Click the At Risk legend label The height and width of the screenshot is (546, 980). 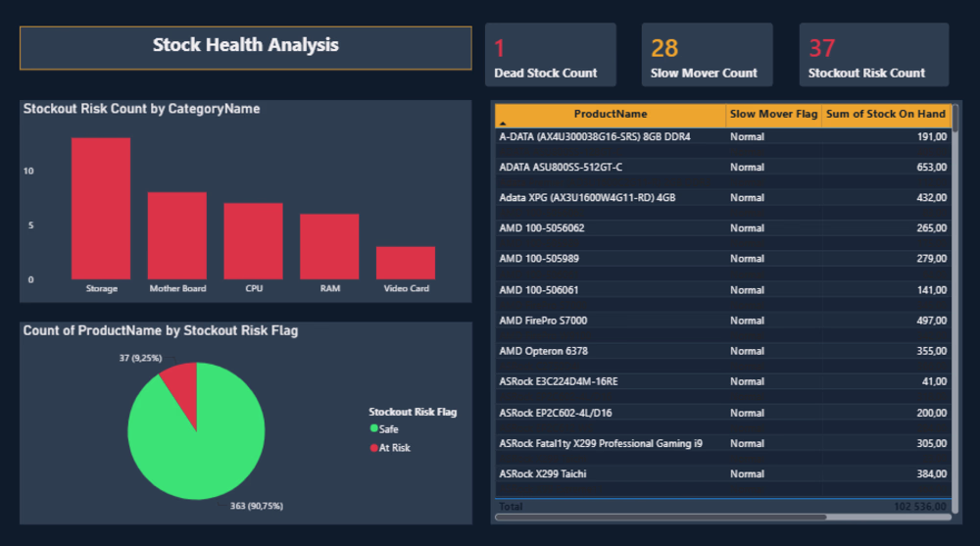tap(394, 448)
